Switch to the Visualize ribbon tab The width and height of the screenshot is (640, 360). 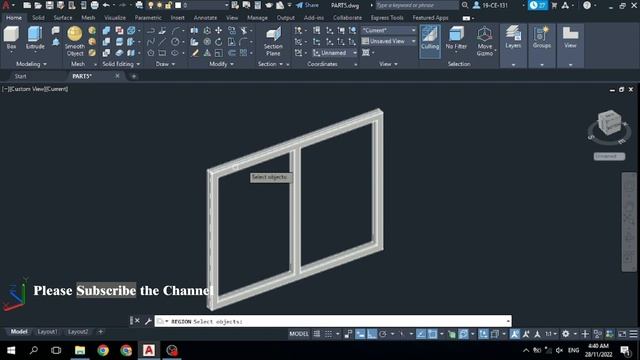click(x=115, y=18)
